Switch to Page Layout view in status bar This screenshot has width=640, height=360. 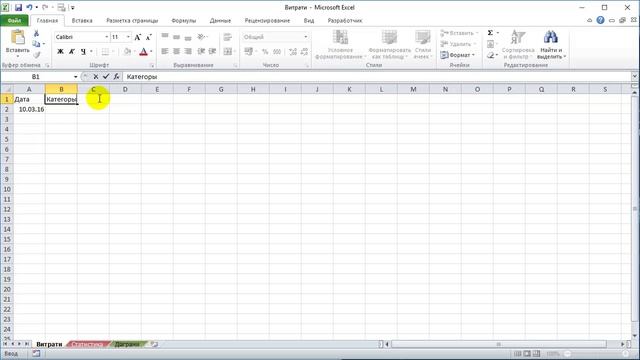[x=527, y=353]
